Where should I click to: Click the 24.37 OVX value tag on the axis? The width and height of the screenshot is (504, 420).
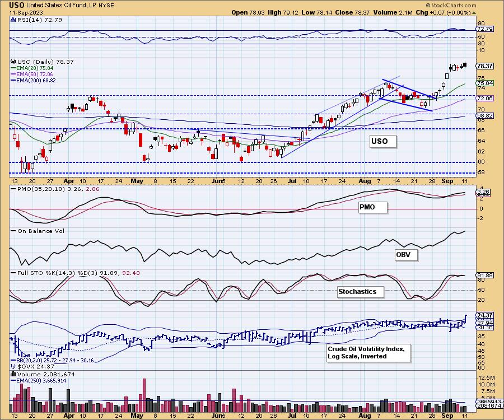(x=485, y=315)
